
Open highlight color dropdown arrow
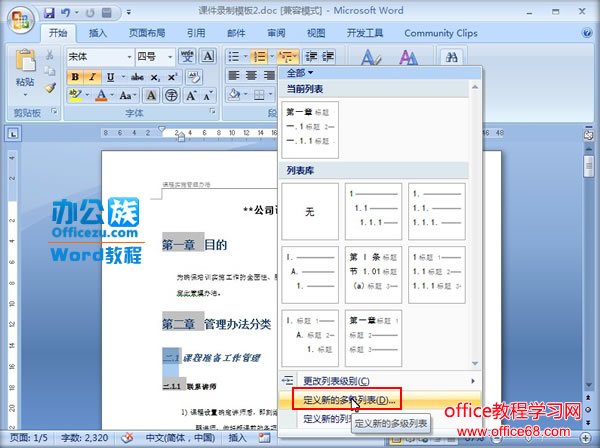coord(87,95)
